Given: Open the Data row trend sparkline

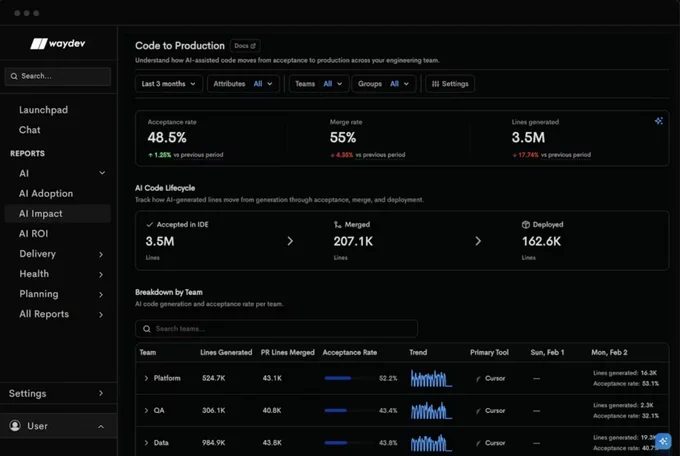Looking at the screenshot, I should [x=431, y=443].
